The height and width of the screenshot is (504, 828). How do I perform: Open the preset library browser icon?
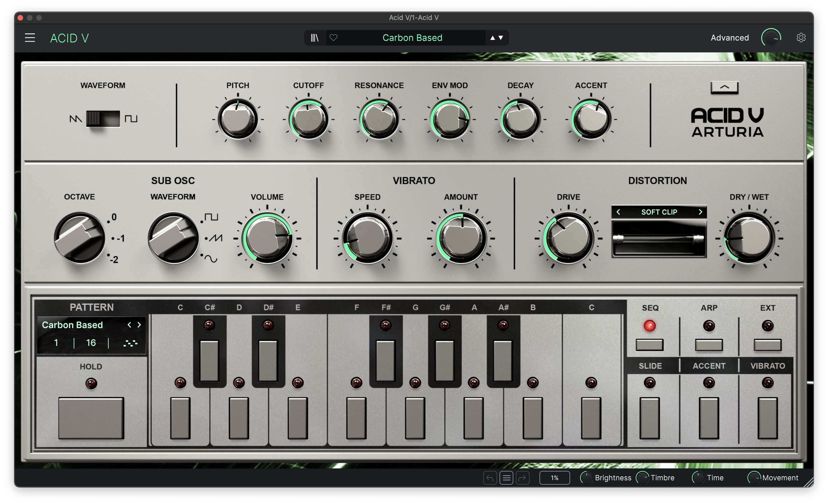(314, 38)
